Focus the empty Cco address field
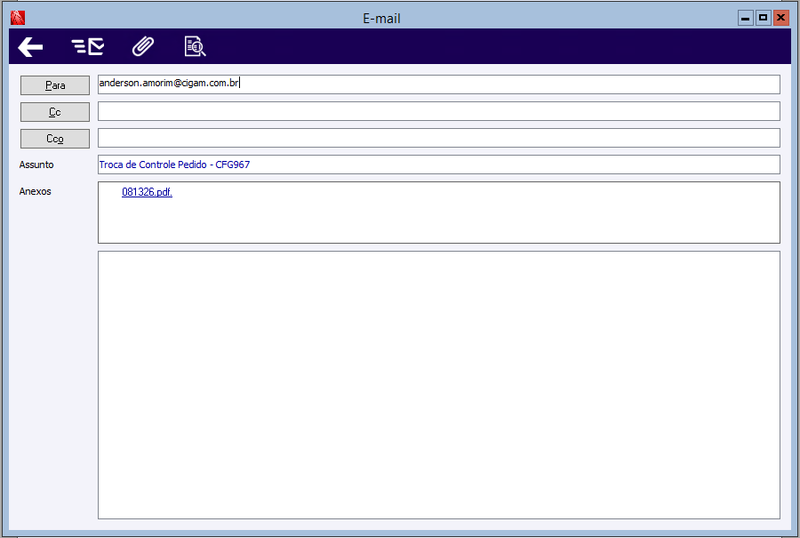Viewport: 800px width, 538px height. point(439,137)
